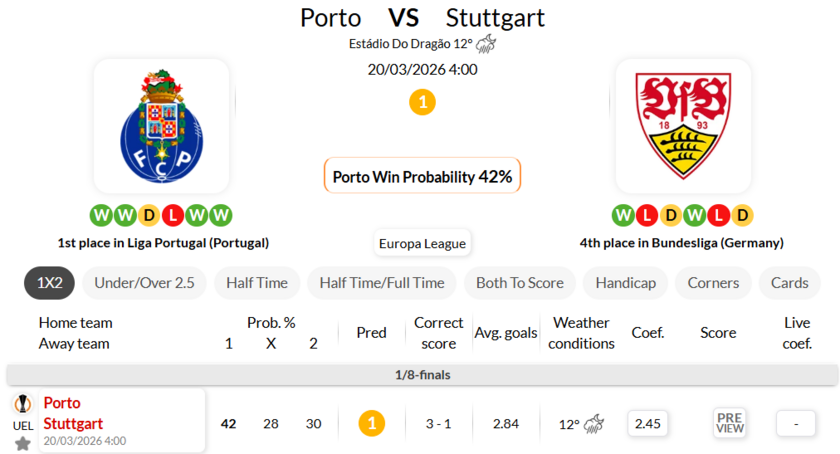Image resolution: width=840 pixels, height=454 pixels.
Task: Click the 2.45 coefficient button
Action: click(648, 423)
